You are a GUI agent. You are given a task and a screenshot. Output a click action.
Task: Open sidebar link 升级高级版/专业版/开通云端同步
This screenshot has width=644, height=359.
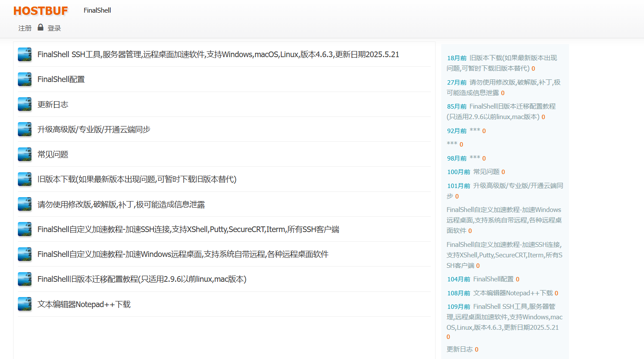coord(505,191)
